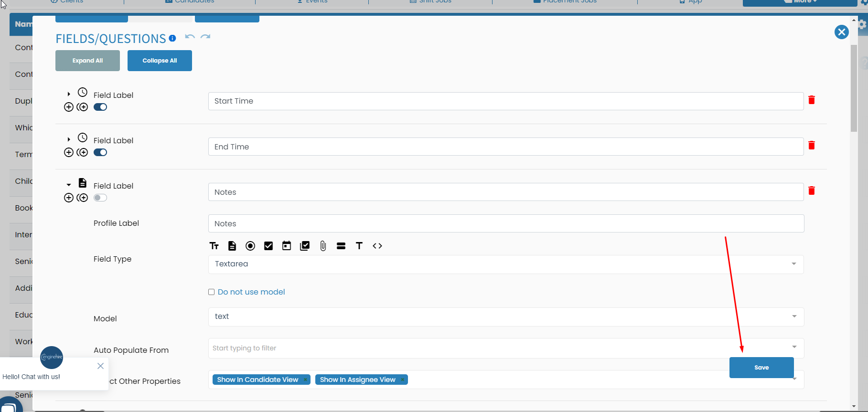Screen dimensions: 868x412
Task: Click the redo arrow icon
Action: 205,37
